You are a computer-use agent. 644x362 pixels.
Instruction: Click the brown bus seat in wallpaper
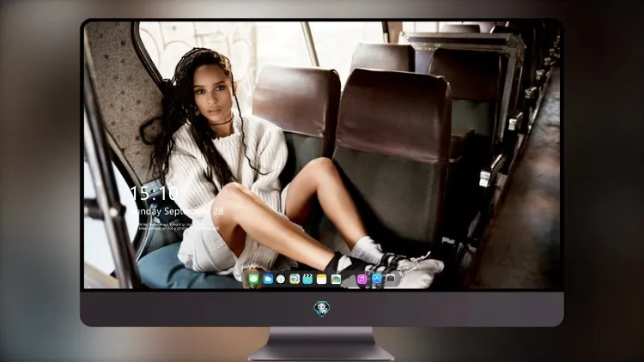[x=392, y=156]
